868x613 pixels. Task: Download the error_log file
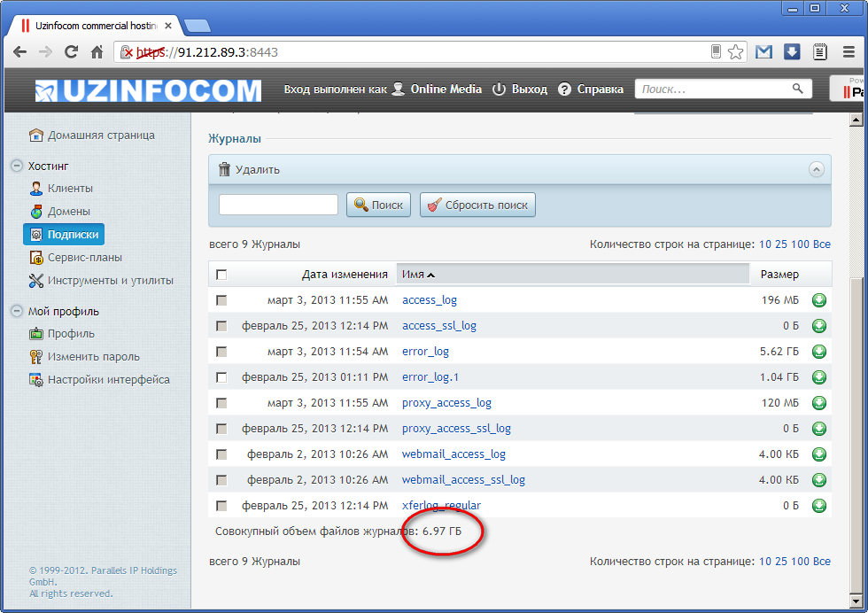point(818,352)
